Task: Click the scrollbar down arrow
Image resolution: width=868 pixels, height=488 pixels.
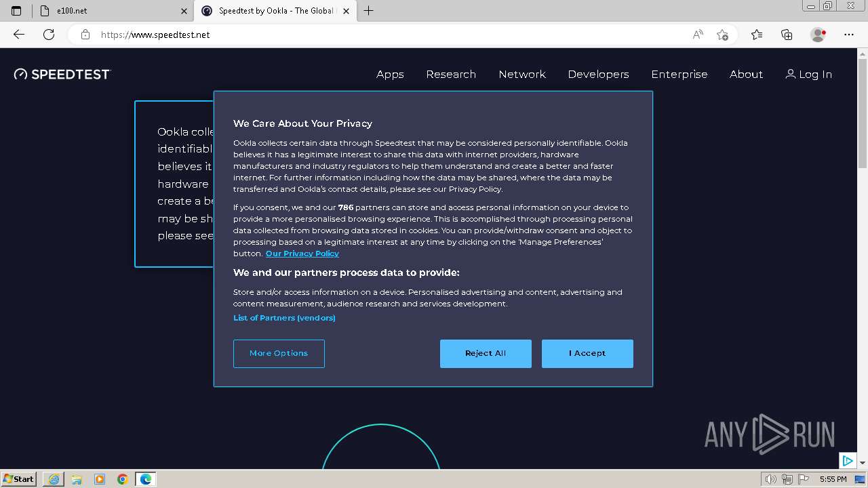Action: pyautogui.click(x=863, y=462)
